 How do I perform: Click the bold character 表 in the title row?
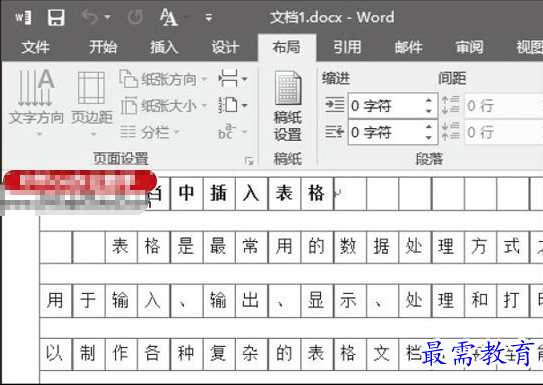pos(284,193)
